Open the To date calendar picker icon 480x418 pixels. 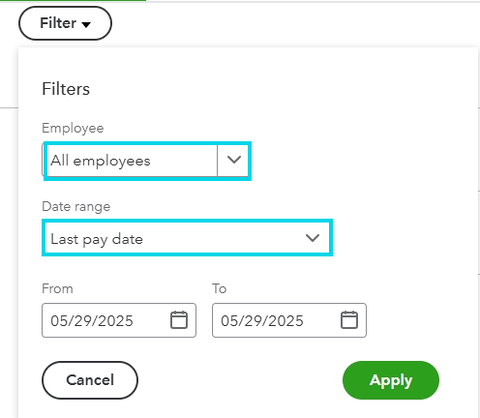[x=349, y=320]
